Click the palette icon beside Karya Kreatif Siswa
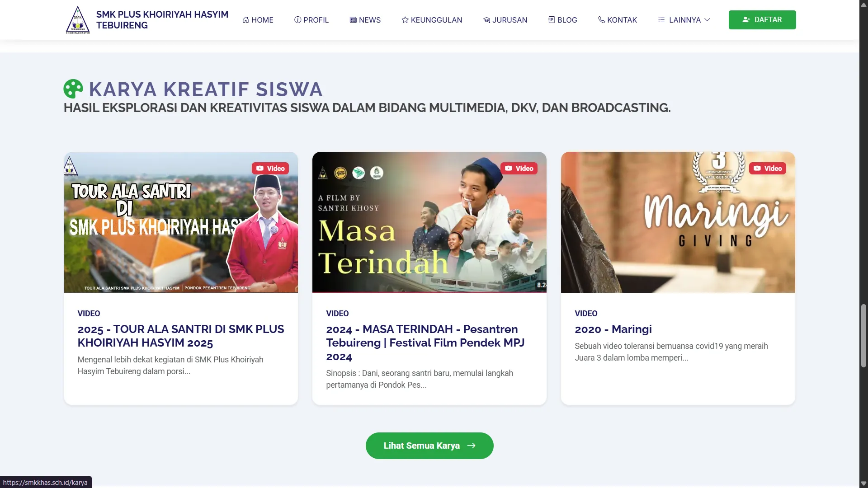868x488 pixels. (x=73, y=89)
